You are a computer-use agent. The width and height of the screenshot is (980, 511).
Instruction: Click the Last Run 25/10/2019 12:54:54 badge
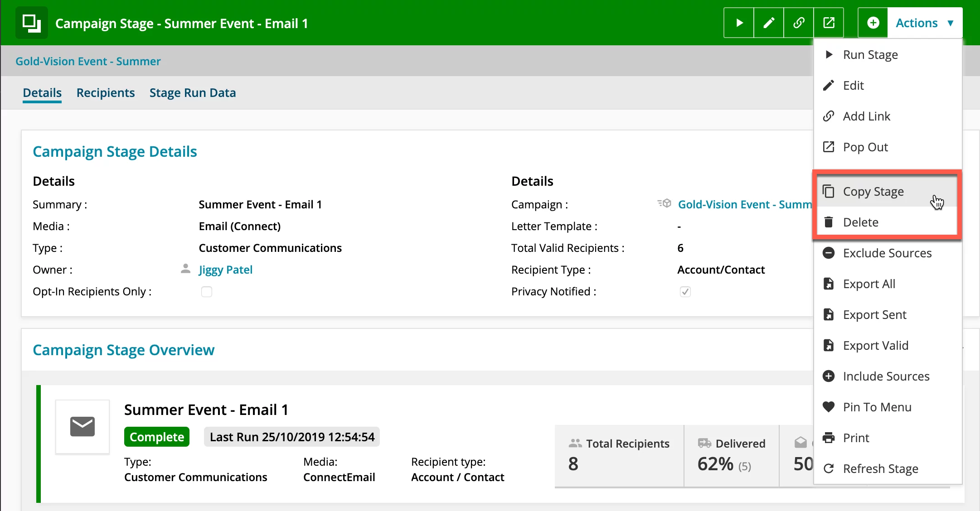[292, 437]
